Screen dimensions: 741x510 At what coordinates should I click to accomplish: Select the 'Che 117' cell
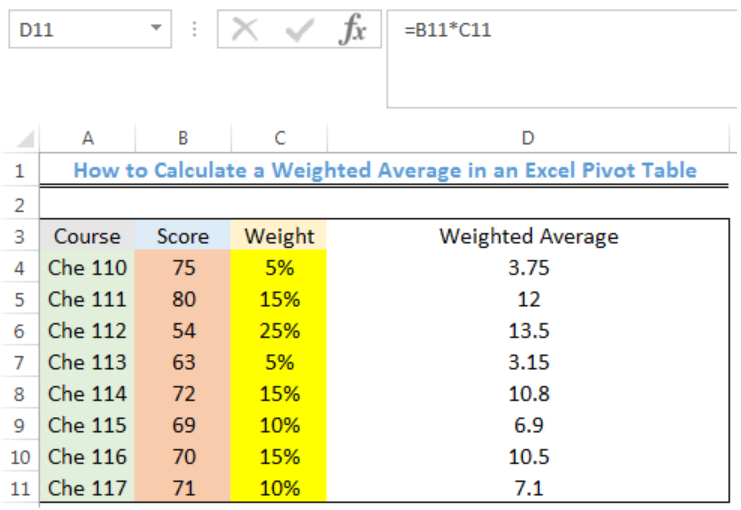coord(87,488)
